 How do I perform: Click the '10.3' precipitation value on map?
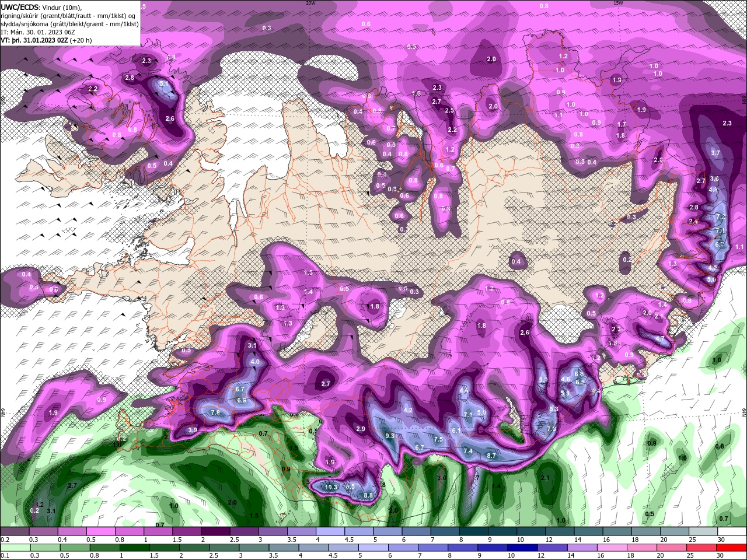point(331,487)
